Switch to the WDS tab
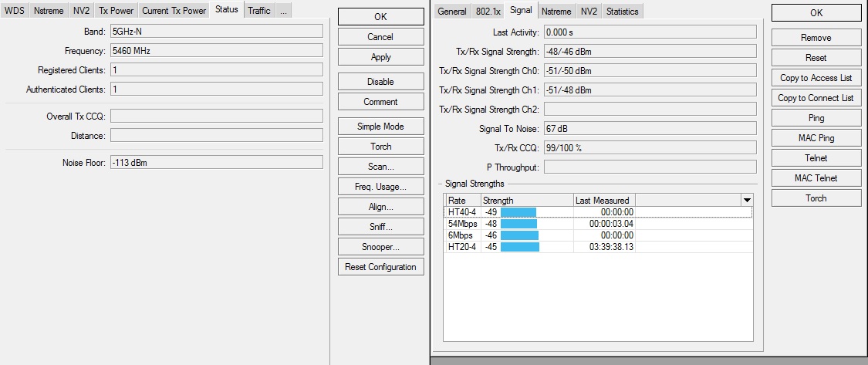The image size is (868, 365). 15,11
